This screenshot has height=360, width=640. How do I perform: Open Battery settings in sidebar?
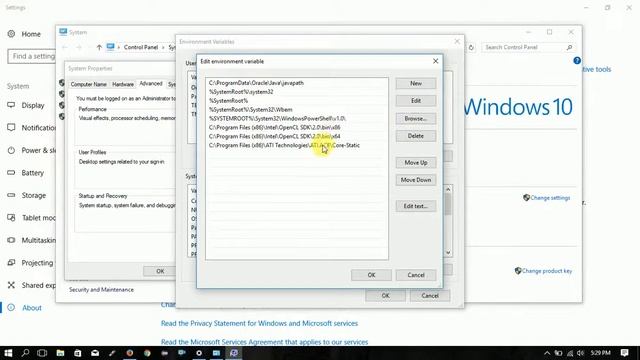click(x=26, y=173)
